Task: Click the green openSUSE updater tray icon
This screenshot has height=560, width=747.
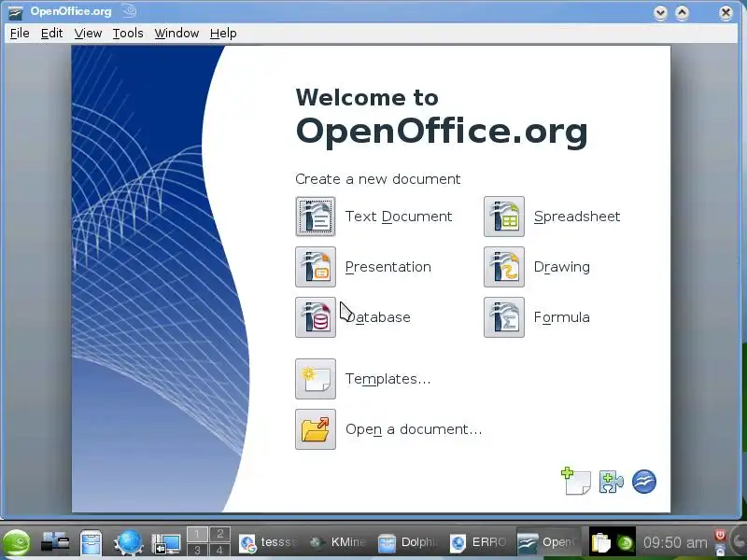Action: coord(625,543)
